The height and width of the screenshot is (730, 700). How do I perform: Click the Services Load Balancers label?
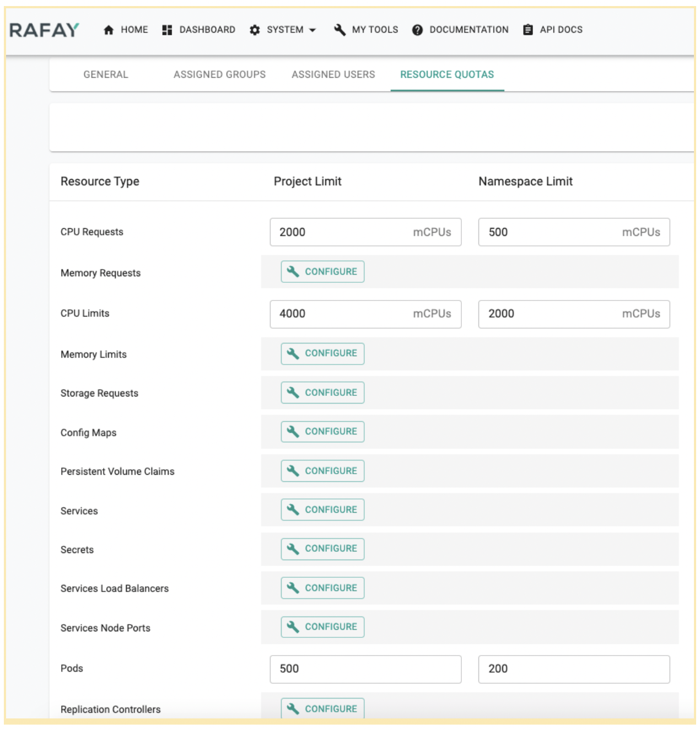(115, 588)
